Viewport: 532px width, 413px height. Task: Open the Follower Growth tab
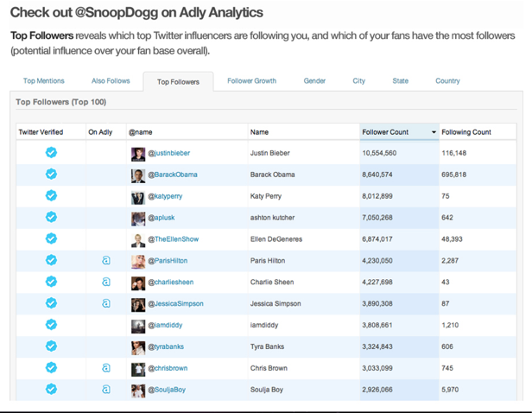[252, 81]
